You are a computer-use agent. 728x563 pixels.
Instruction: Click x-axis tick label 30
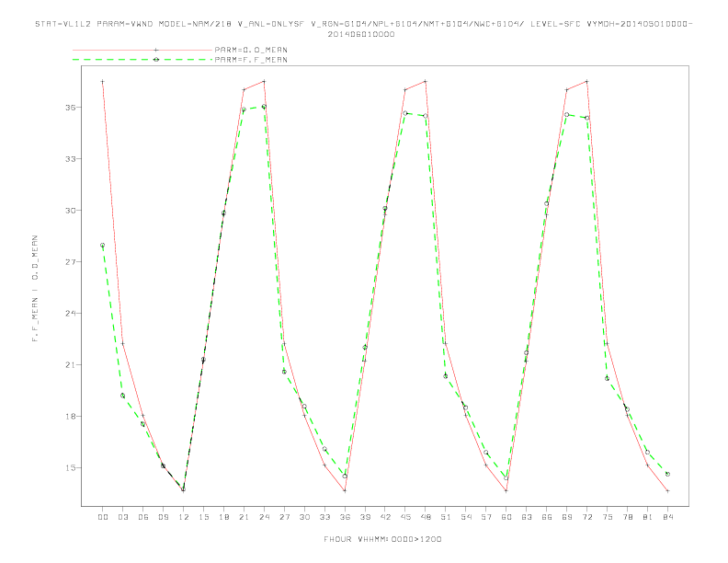[x=304, y=517]
